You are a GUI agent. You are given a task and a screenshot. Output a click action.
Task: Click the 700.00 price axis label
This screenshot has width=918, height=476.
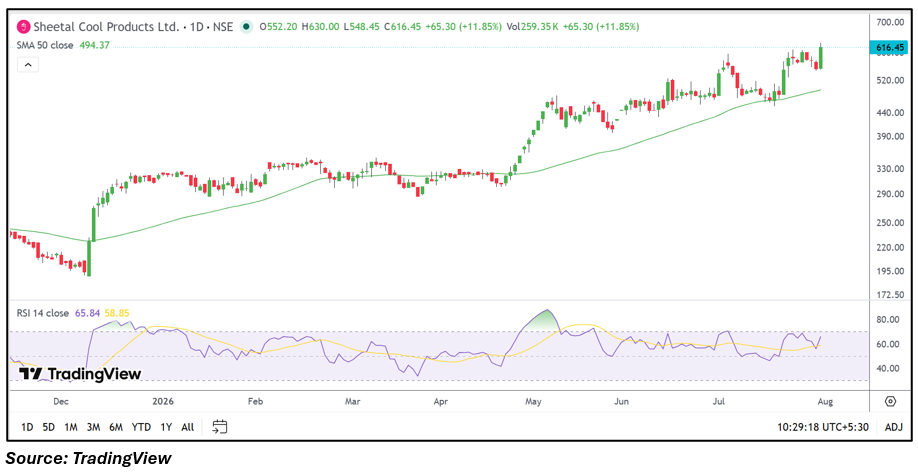(x=890, y=22)
